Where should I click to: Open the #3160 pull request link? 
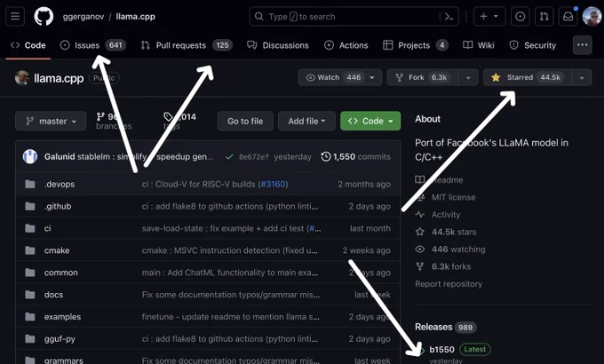(273, 184)
